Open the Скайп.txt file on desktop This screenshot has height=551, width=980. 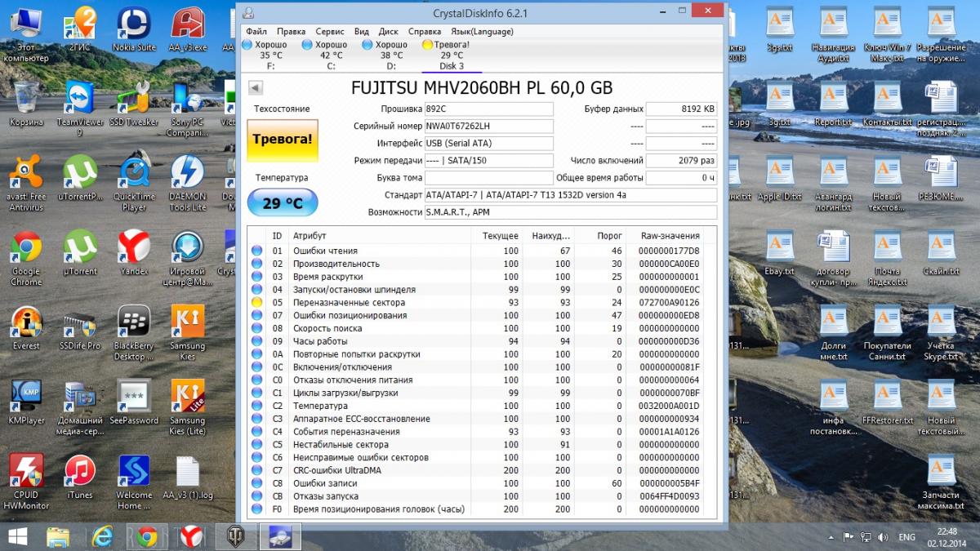point(942,253)
